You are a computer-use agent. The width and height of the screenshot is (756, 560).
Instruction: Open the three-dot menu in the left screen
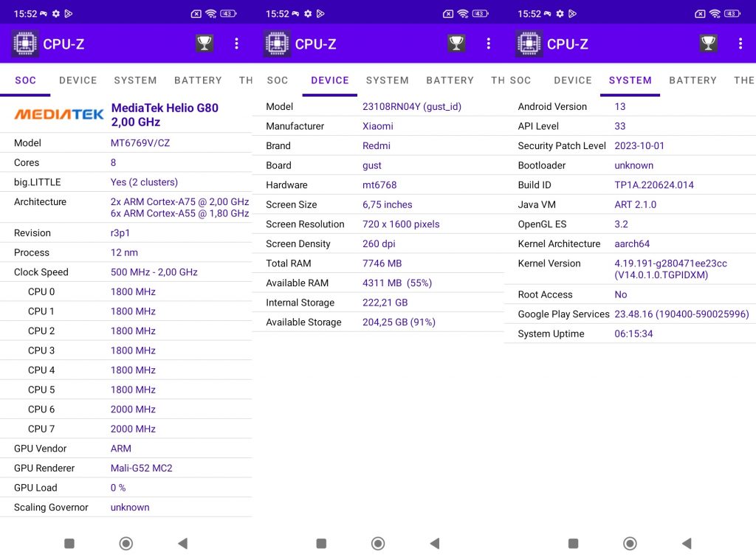pyautogui.click(x=236, y=44)
